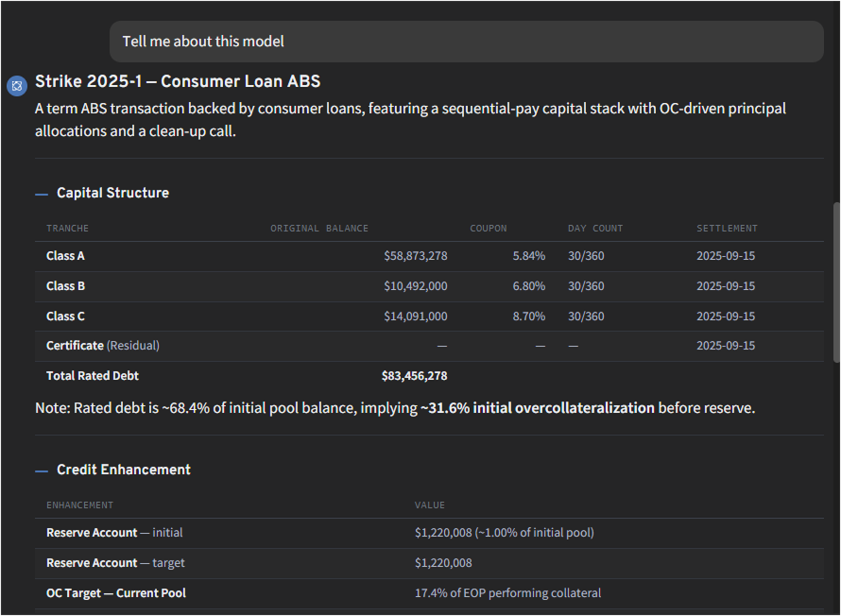Click the ENHANCEMENT column header
The height and width of the screenshot is (616, 841).
coord(80,505)
